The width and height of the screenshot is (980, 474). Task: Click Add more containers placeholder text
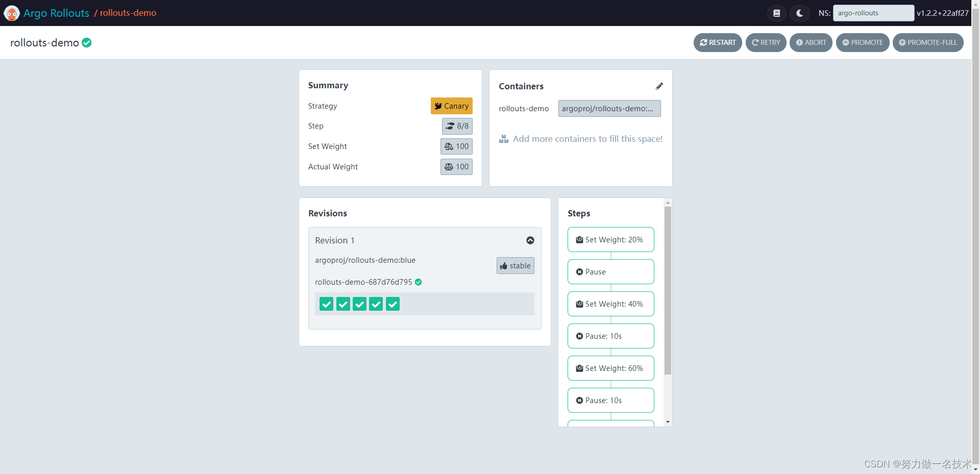(587, 139)
